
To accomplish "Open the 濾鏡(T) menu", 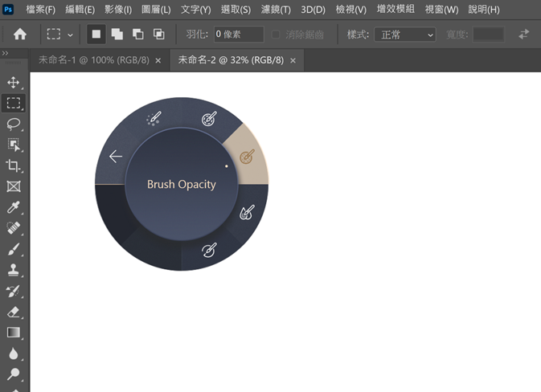I will (x=276, y=10).
